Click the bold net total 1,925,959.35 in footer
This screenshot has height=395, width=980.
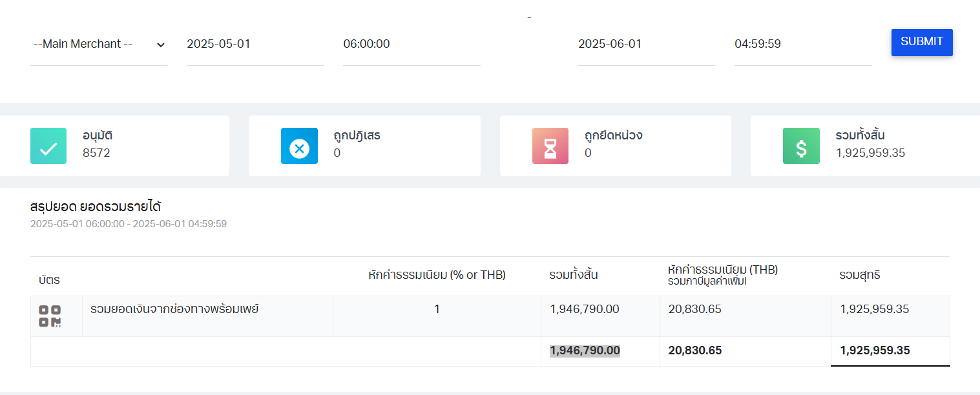875,350
